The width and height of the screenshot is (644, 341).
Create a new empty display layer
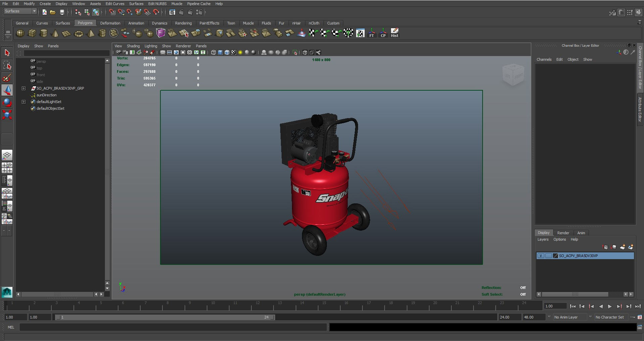point(622,247)
